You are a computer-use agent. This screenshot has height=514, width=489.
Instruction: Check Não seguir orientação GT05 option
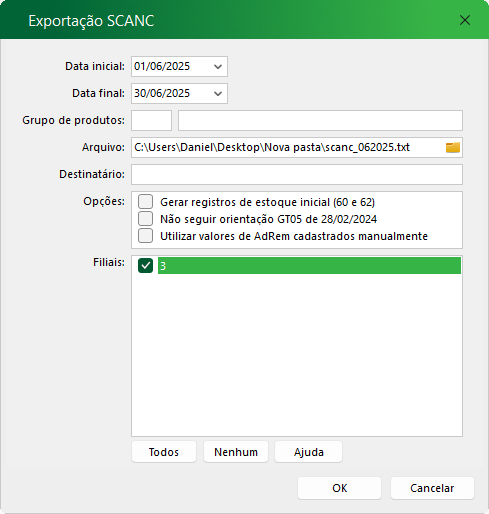[146, 219]
